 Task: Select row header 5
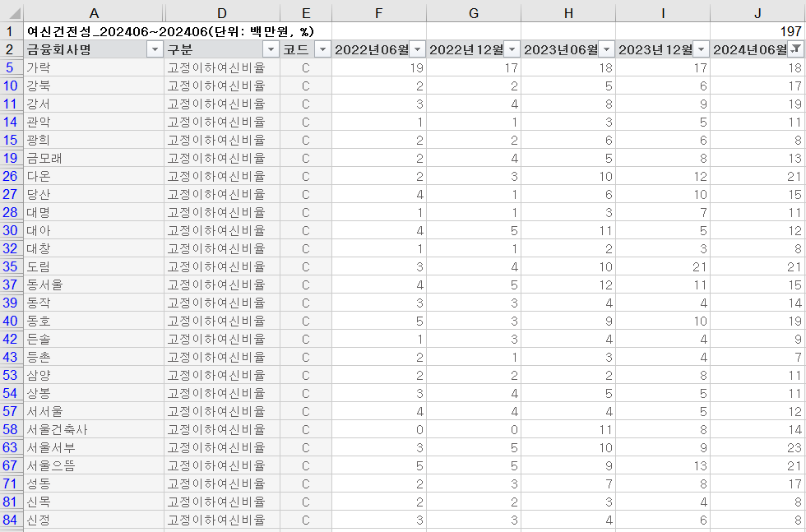pos(12,67)
